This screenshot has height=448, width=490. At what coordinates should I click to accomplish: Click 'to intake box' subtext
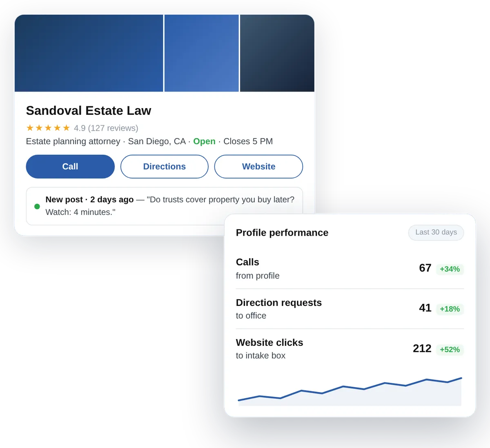click(x=261, y=356)
